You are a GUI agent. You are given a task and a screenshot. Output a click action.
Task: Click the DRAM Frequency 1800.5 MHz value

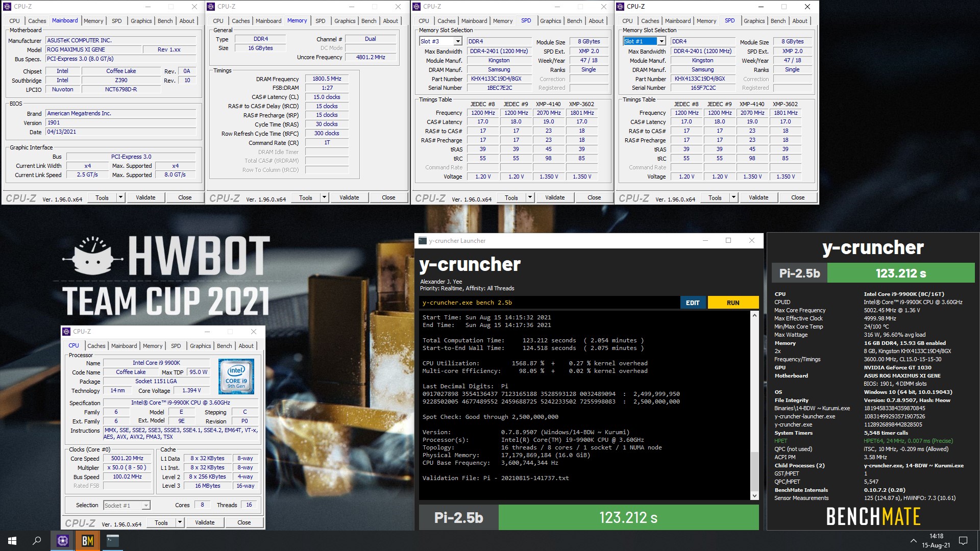327,79
